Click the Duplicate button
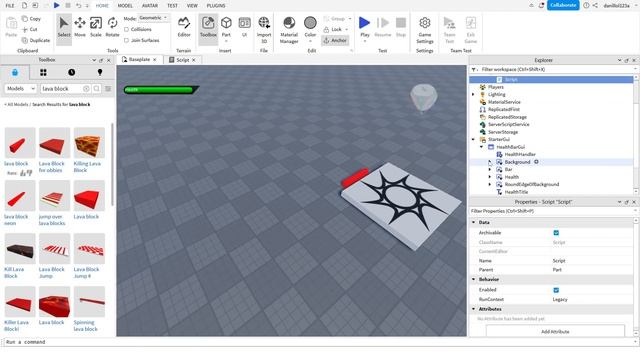The height and width of the screenshot is (360, 640). (36, 40)
